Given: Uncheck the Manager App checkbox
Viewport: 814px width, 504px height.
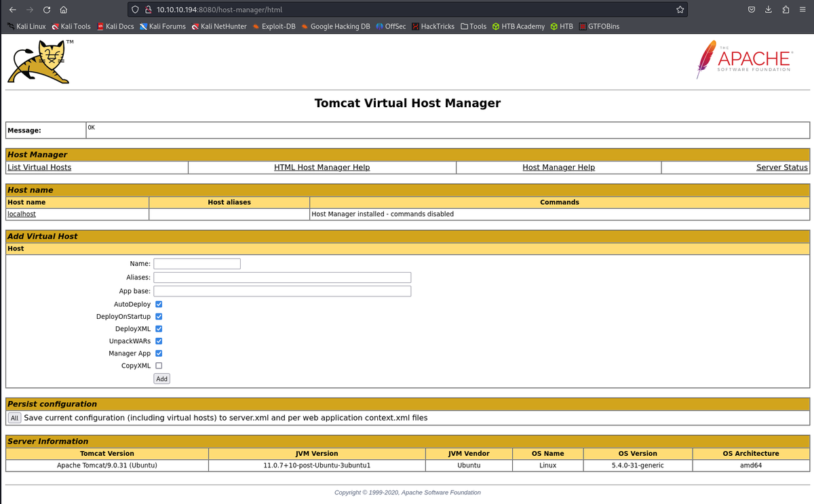Looking at the screenshot, I should coord(159,353).
